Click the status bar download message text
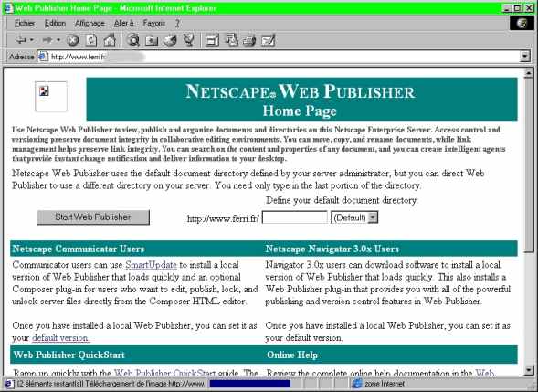The height and width of the screenshot is (392, 538). click(111, 384)
